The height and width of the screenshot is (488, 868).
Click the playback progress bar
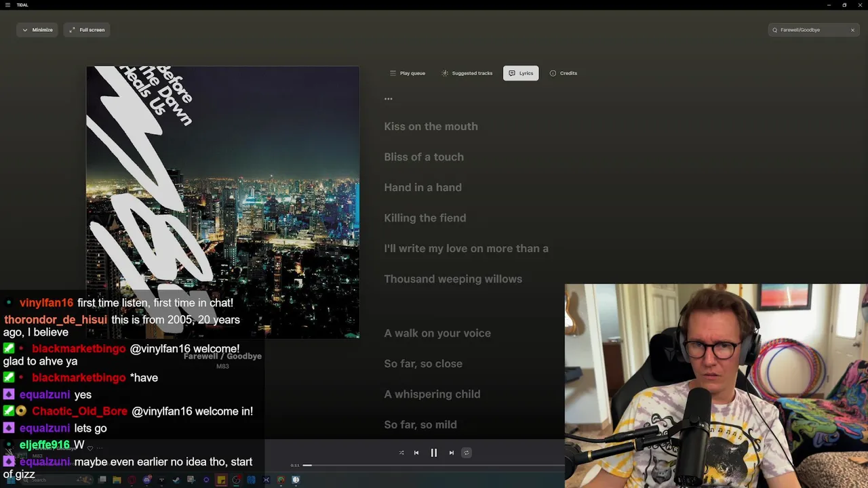(434, 465)
